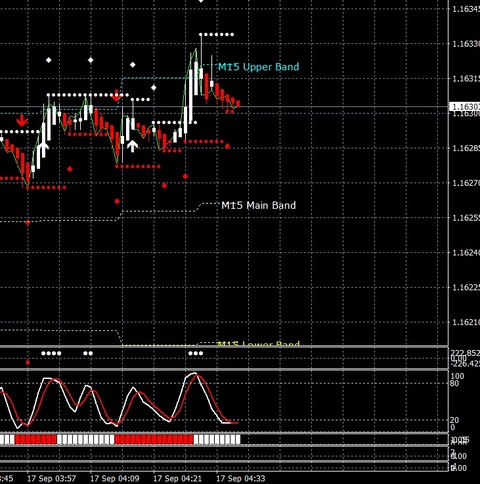Select the M15 Upper Band label

[x=258, y=67]
